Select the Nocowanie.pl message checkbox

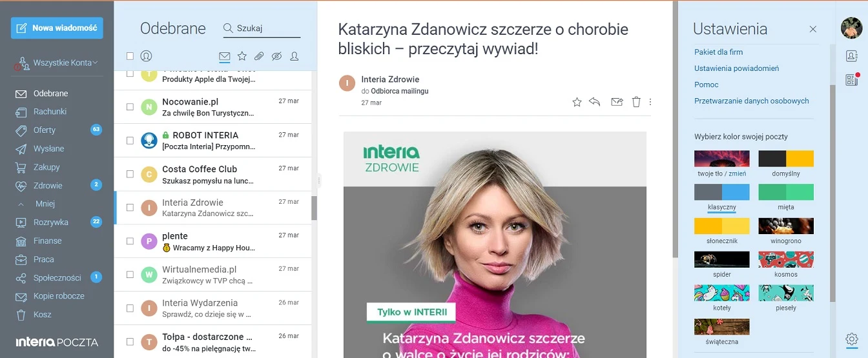click(130, 107)
